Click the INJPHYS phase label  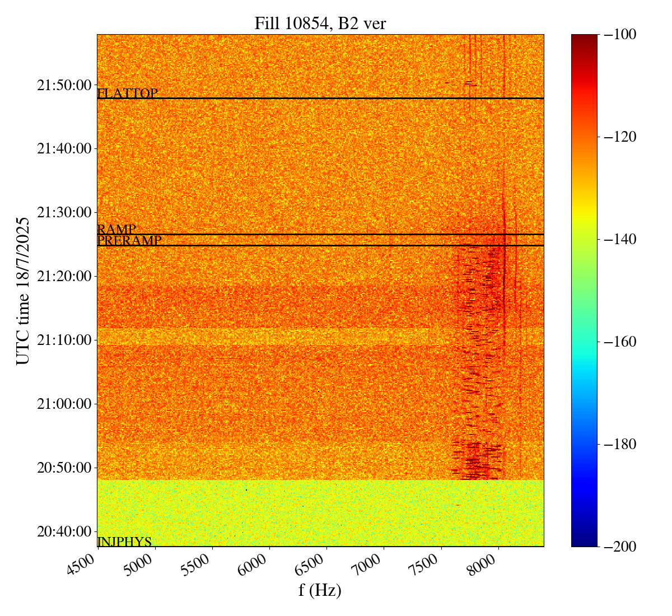point(124,542)
